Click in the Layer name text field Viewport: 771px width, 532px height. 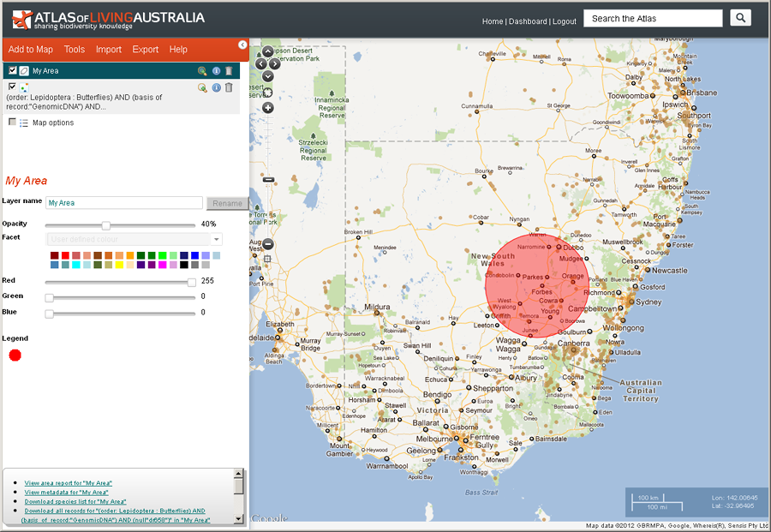(123, 203)
